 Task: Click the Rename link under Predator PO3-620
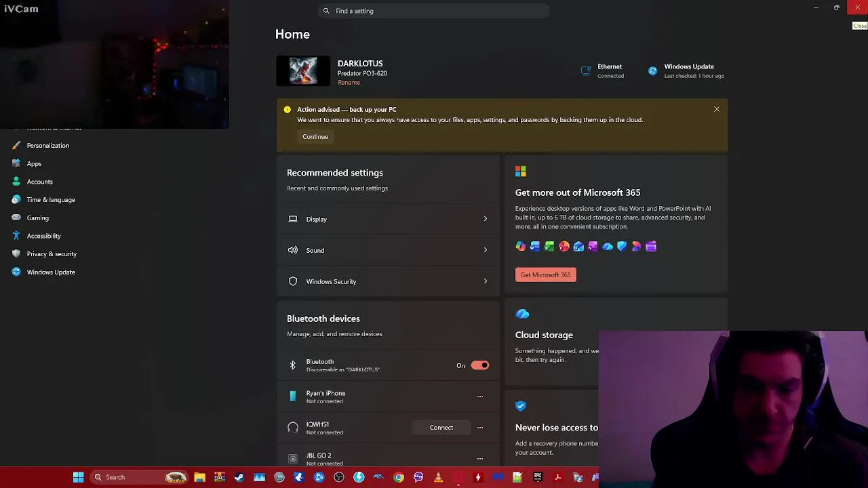(349, 83)
